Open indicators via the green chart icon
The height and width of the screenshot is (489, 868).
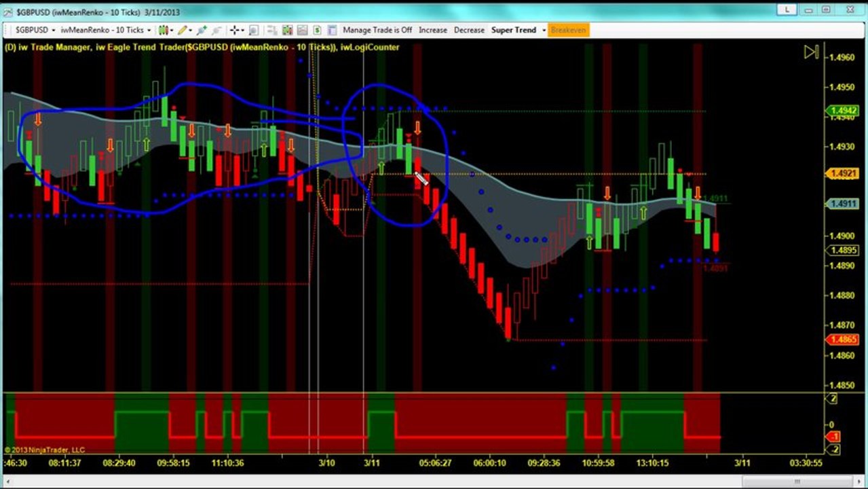pos(287,30)
